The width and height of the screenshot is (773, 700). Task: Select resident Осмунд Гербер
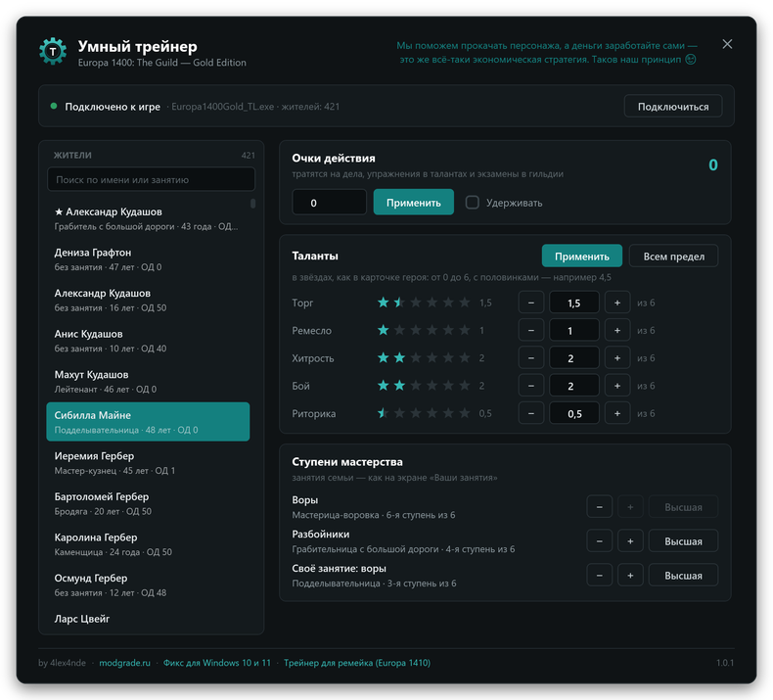(148, 584)
